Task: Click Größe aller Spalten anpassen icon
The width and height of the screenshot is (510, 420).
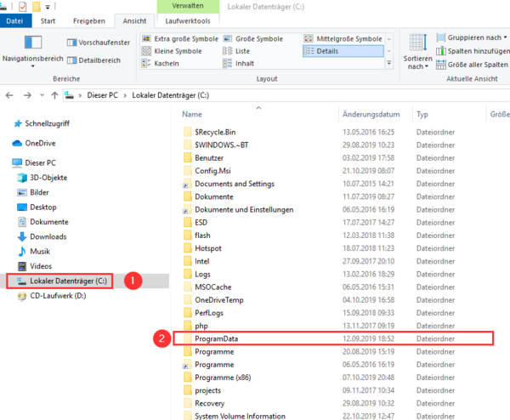Action: (x=440, y=65)
